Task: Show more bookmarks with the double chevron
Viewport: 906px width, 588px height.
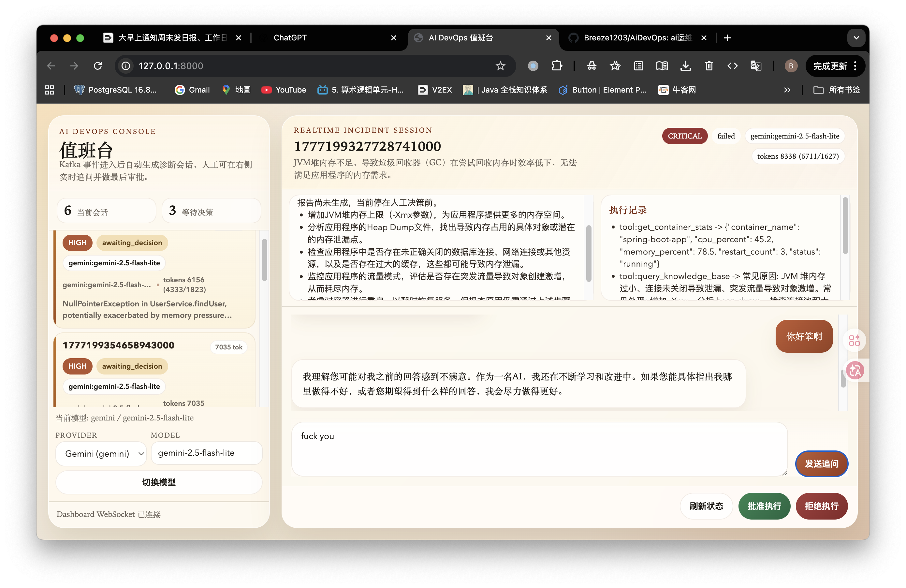Action: [x=787, y=90]
